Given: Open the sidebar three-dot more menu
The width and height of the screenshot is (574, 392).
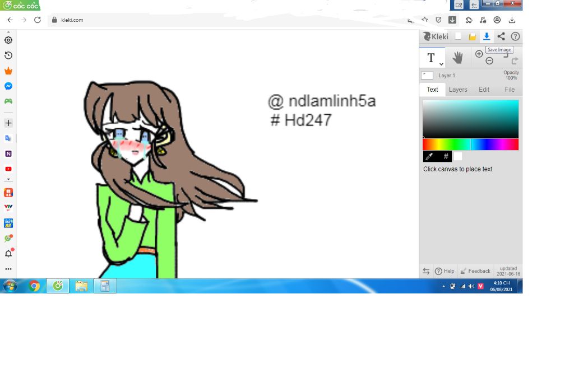Looking at the screenshot, I should pyautogui.click(x=8, y=269).
